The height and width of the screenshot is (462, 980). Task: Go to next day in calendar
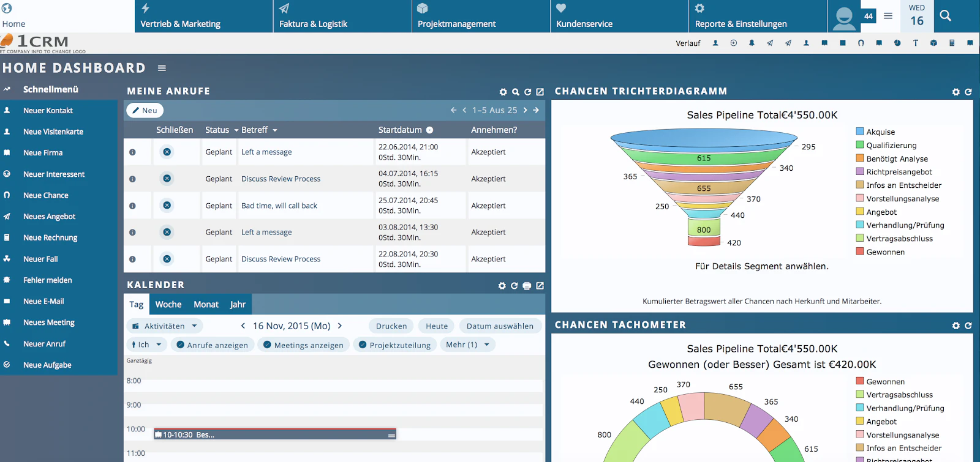(x=340, y=326)
